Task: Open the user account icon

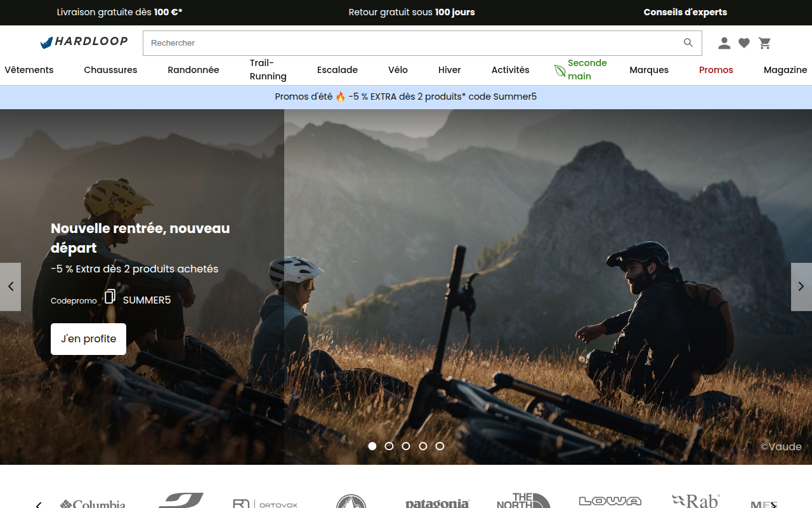Action: click(x=724, y=43)
